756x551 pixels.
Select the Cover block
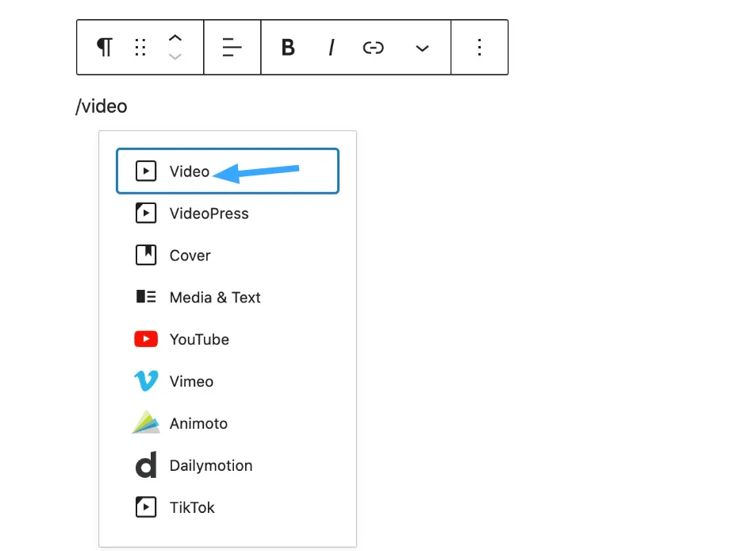(x=228, y=255)
